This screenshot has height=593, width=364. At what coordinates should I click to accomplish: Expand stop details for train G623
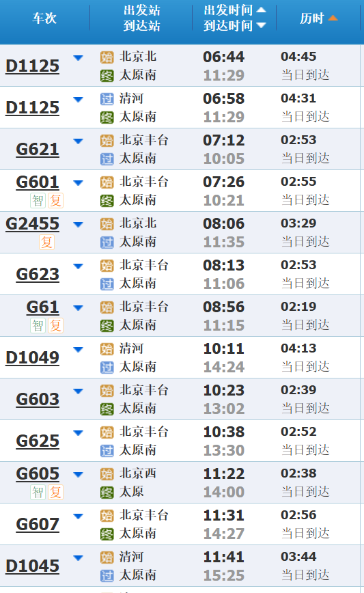click(x=79, y=266)
